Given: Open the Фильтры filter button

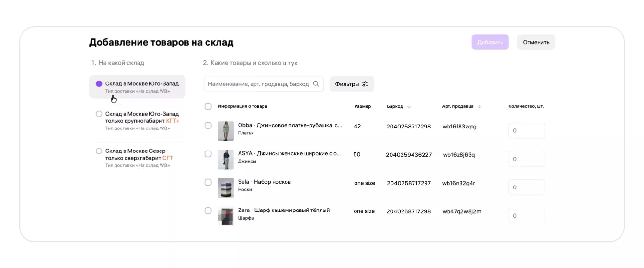Looking at the screenshot, I should pos(352,84).
